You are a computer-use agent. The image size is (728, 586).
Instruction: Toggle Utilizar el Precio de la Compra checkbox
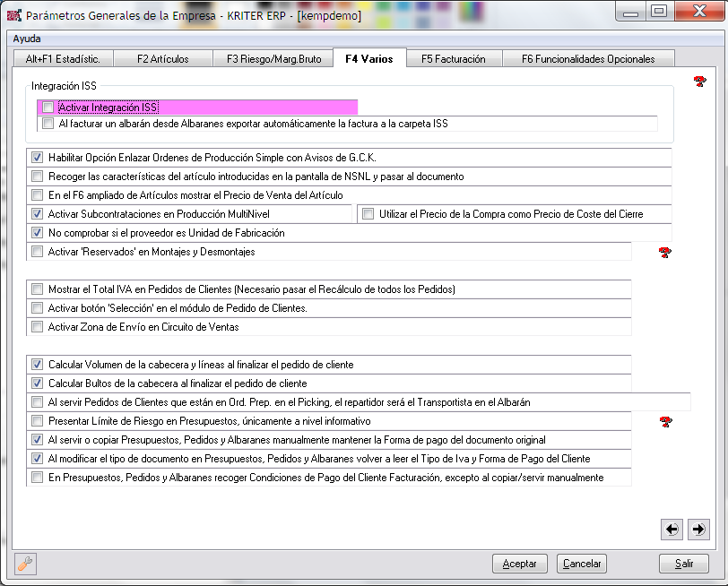[368, 214]
